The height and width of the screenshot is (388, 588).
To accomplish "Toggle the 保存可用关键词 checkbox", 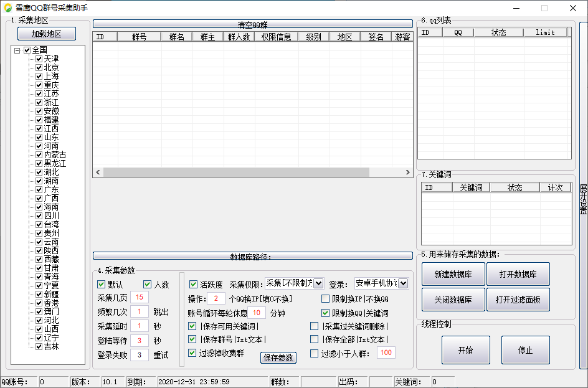I will tap(192, 326).
